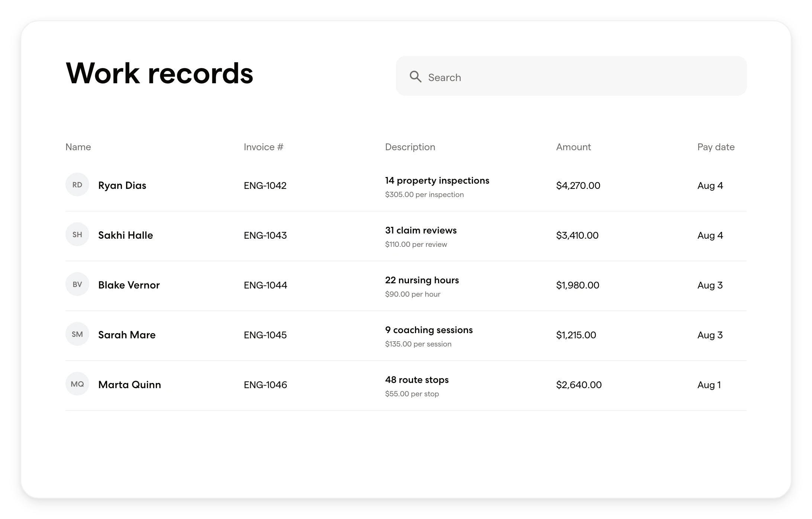Click the Description column header
Screen dimensions: 812x519
click(x=410, y=147)
